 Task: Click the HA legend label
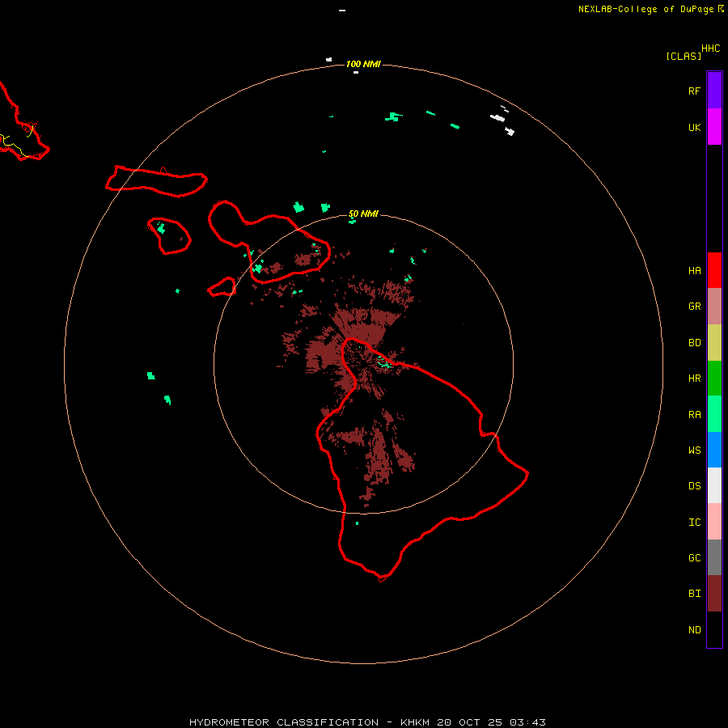[695, 271]
